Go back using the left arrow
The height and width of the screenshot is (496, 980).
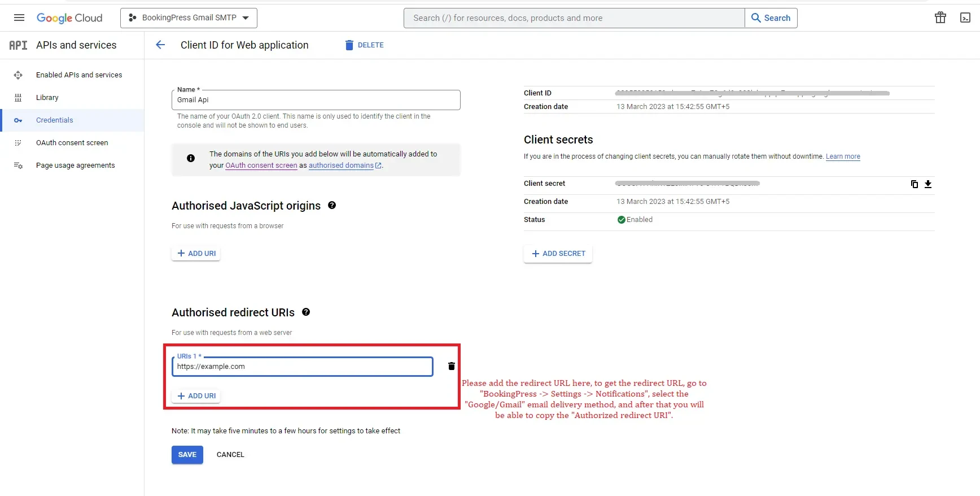click(160, 45)
